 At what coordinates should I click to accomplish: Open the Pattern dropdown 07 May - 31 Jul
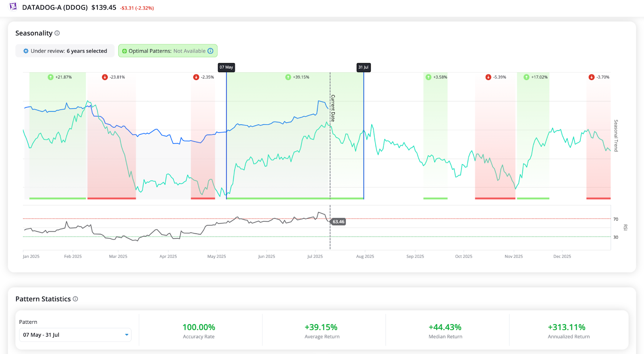point(75,335)
